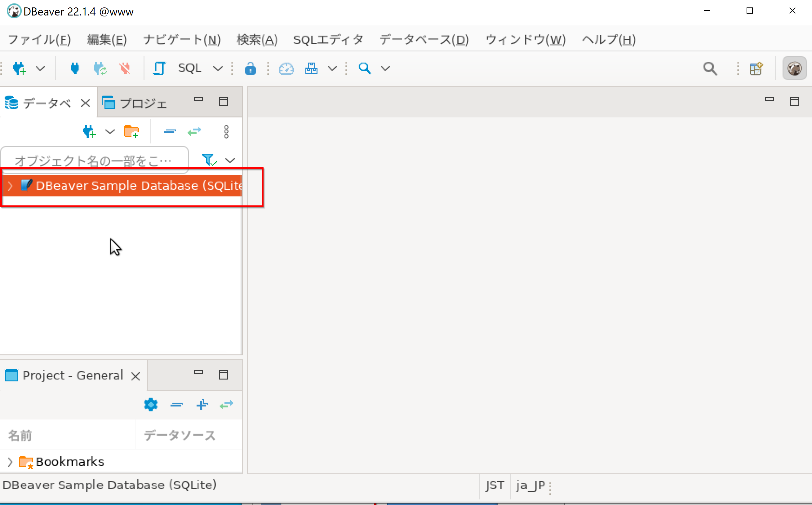This screenshot has width=812, height=505.
Task: Open a new SQL script icon
Action: (159, 68)
